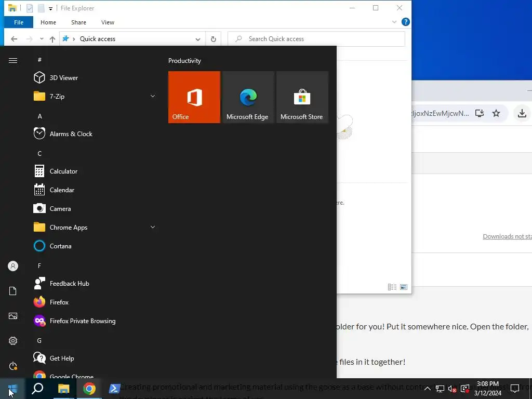This screenshot has width=532, height=399.
Task: Click the letter A section header
Action: coord(39,116)
